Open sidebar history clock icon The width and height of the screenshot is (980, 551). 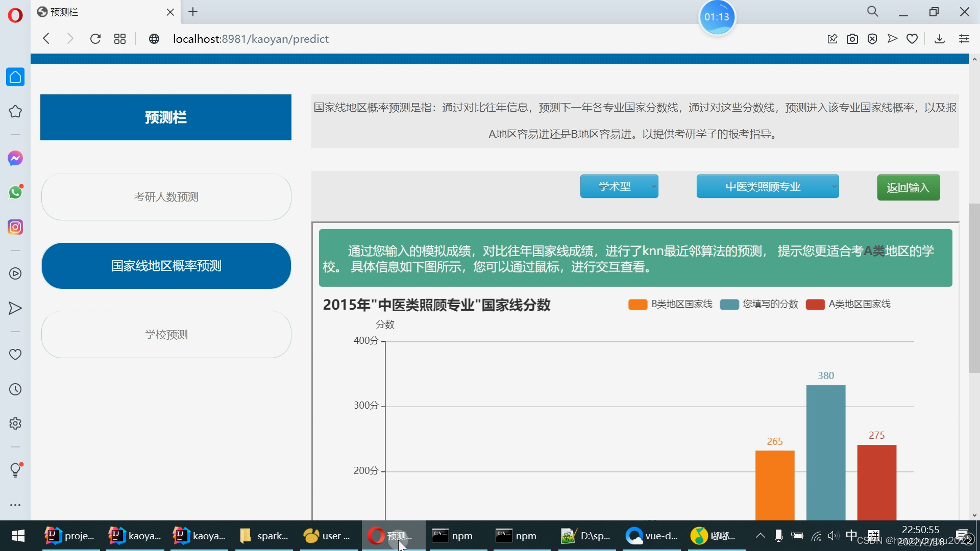(15, 389)
